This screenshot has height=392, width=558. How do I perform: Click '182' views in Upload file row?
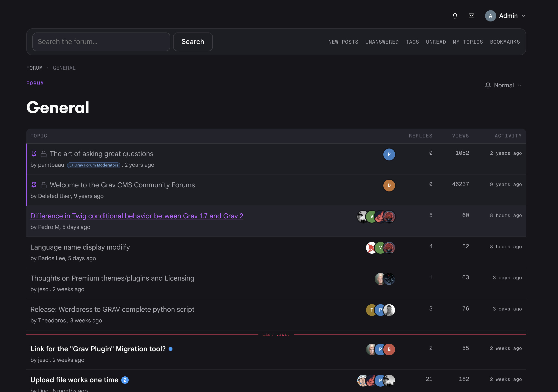pos(464,379)
